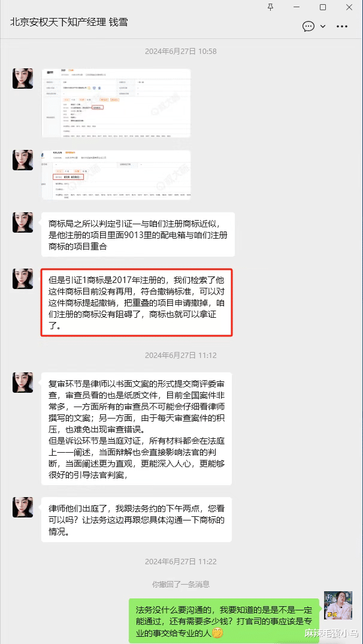Click avatar beside red-outlined message
363x644 pixels.
(x=23, y=279)
